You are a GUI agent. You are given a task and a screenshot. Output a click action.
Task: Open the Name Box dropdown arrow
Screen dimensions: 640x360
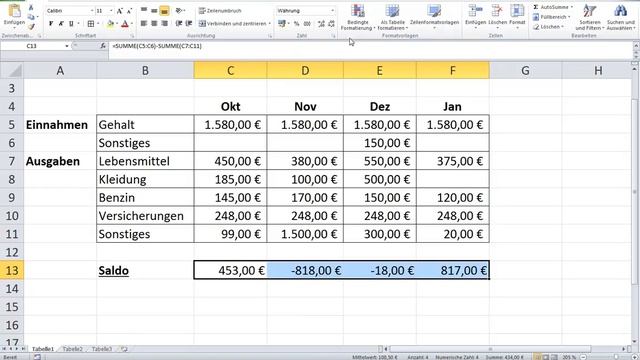click(67, 46)
